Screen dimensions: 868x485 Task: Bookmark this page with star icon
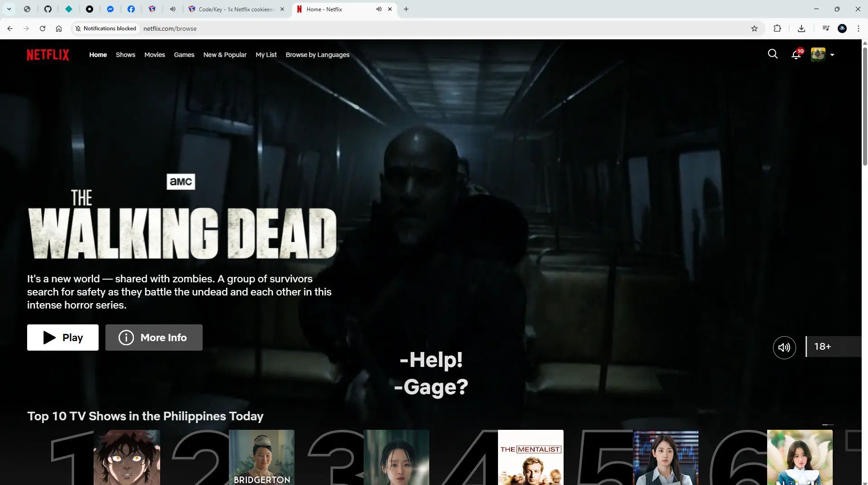[x=754, y=29]
